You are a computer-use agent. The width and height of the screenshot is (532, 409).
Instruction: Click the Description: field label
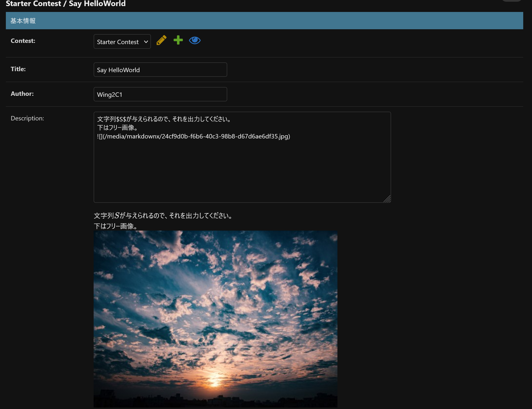click(27, 118)
